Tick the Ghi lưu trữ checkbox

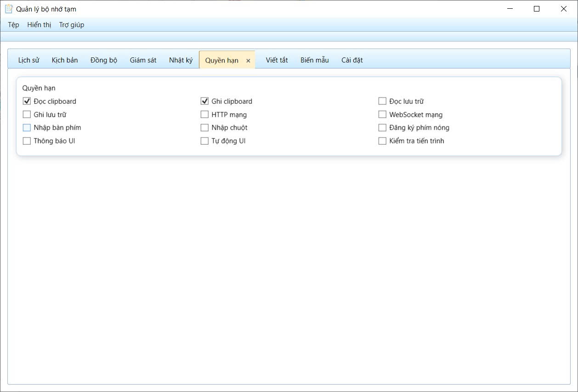click(x=27, y=114)
